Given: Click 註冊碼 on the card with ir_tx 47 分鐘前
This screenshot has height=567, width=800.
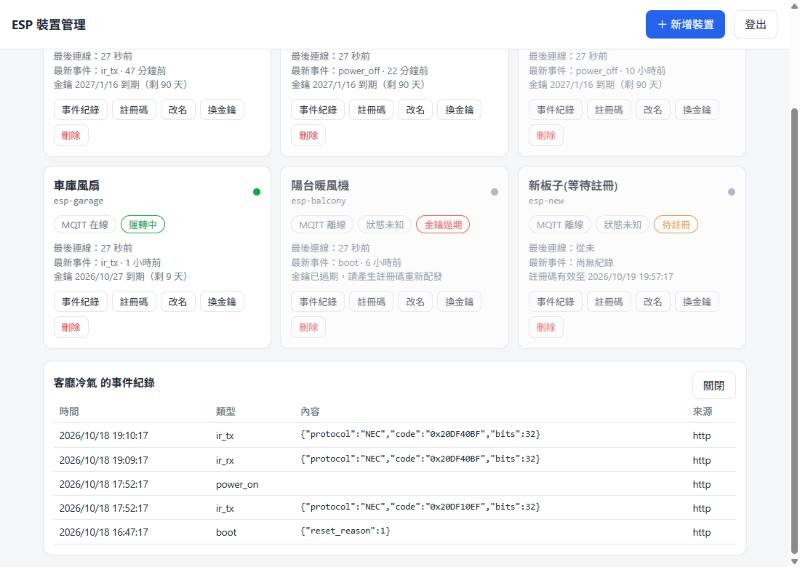Looking at the screenshot, I should 134,110.
